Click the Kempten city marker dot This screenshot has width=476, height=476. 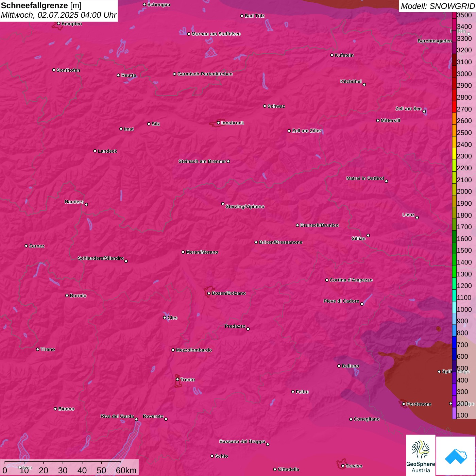[x=58, y=23]
